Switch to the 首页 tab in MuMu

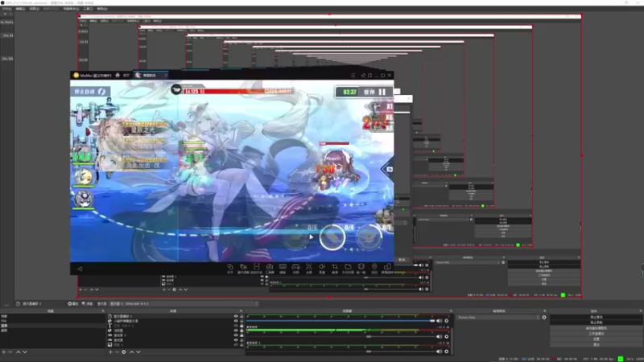coord(126,76)
